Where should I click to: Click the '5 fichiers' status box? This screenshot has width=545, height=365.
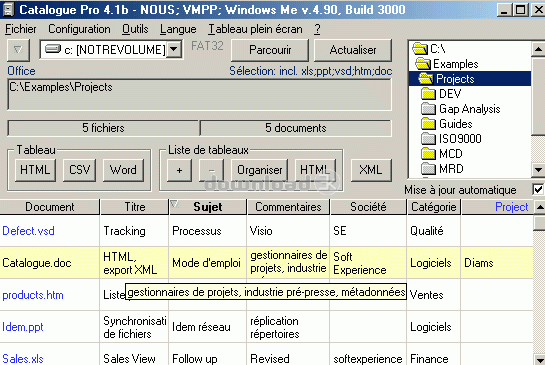click(x=103, y=128)
